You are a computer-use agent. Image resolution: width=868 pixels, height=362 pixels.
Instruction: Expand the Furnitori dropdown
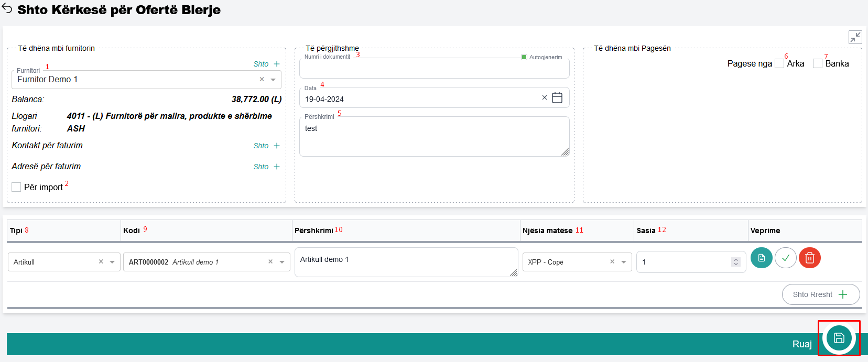pyautogui.click(x=273, y=80)
